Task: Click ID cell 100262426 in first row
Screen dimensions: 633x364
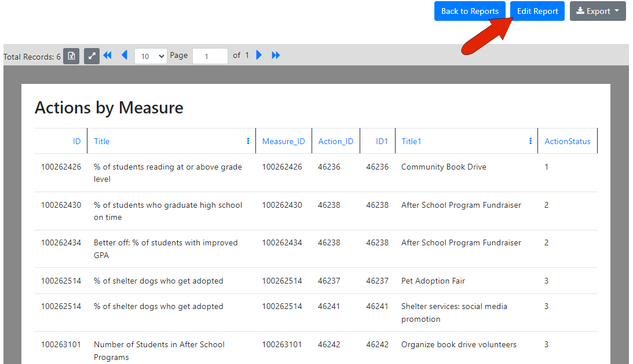Action: (x=61, y=167)
